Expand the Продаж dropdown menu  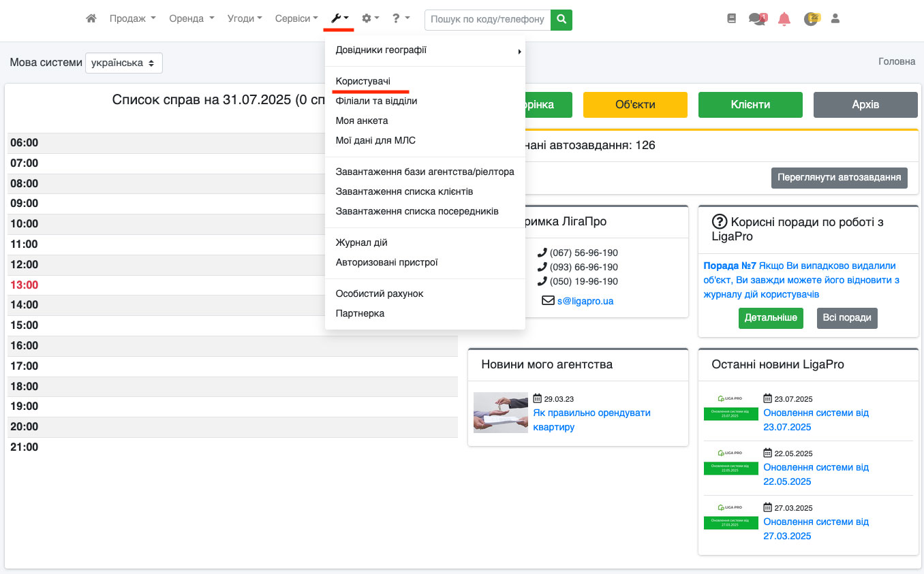132,19
